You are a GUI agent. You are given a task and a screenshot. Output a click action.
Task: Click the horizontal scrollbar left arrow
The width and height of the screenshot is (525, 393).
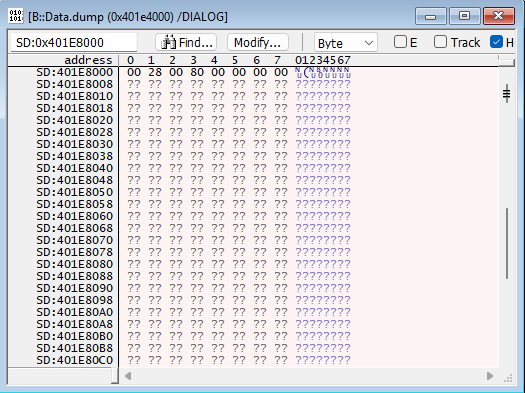click(x=128, y=376)
